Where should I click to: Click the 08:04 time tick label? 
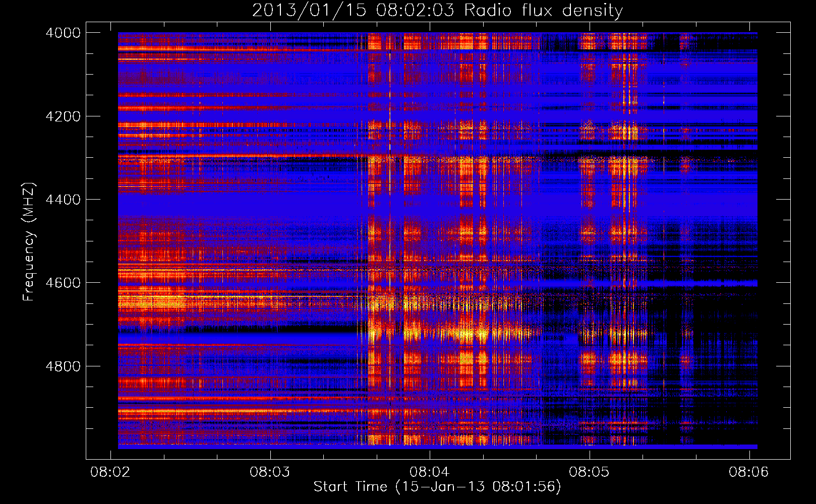430,472
